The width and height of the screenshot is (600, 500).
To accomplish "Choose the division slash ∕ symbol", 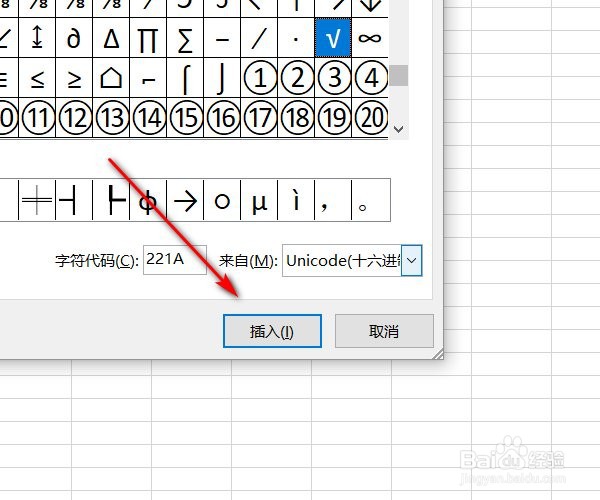I will [259, 38].
